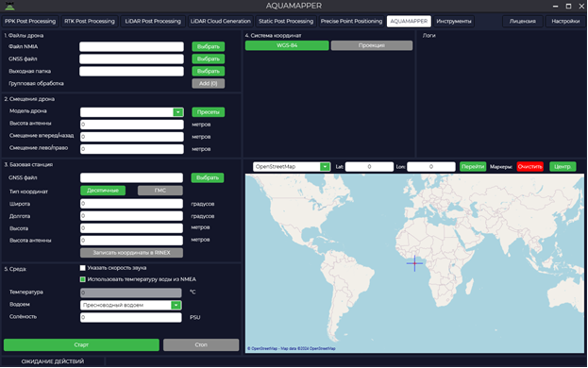Choose drone GNSS file with Выбрать

point(209,59)
